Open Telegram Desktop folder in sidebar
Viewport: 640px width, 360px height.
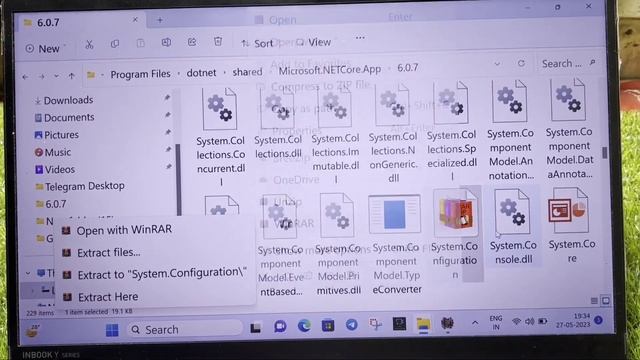click(80, 187)
